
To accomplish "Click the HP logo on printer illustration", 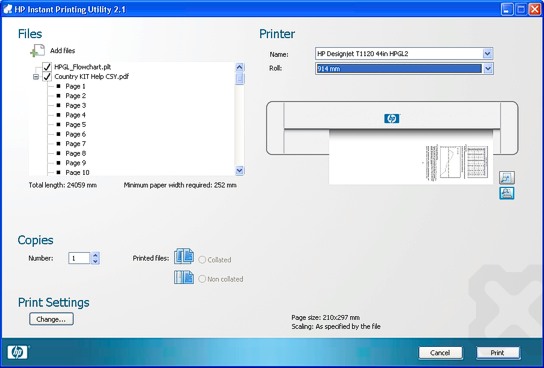I will click(x=392, y=119).
